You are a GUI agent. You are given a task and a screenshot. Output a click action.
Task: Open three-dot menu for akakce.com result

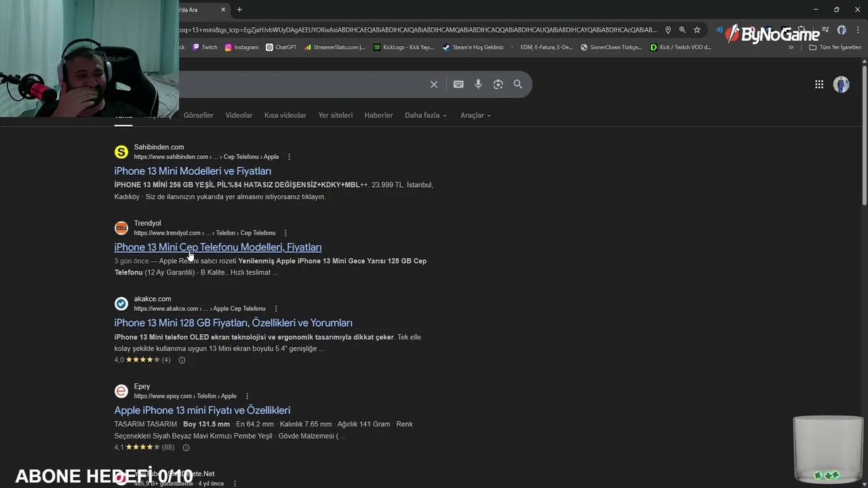click(276, 309)
